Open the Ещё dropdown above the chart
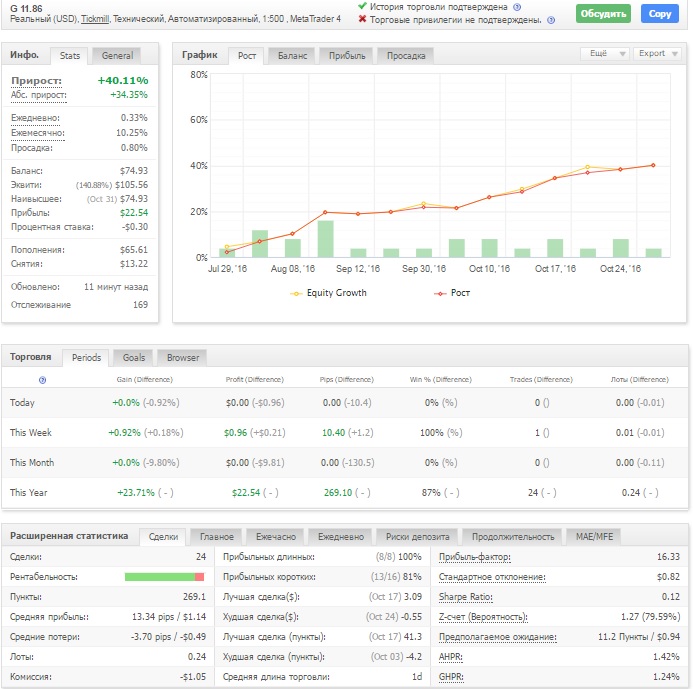Image resolution: width=693 pixels, height=689 pixels. [604, 53]
